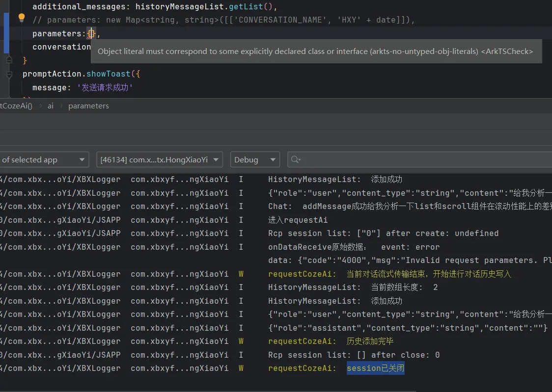Viewport: 552px width, 392px height.
Task: Click the search magnifier icon in log filter
Action: [x=296, y=159]
